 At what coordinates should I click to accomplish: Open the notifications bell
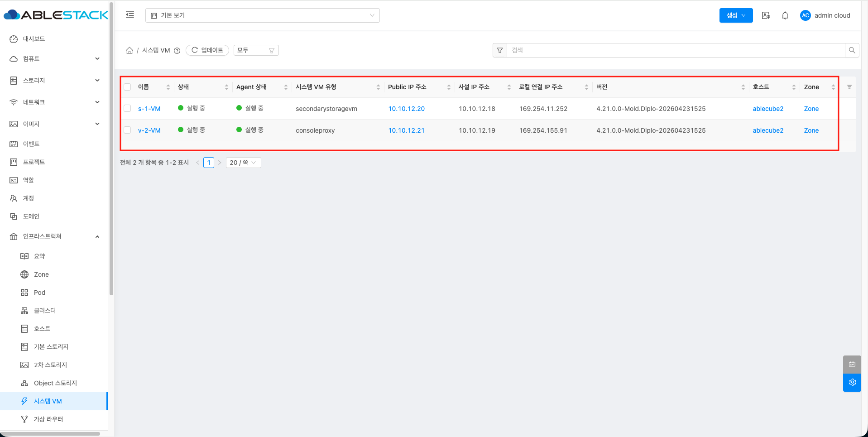click(x=785, y=15)
